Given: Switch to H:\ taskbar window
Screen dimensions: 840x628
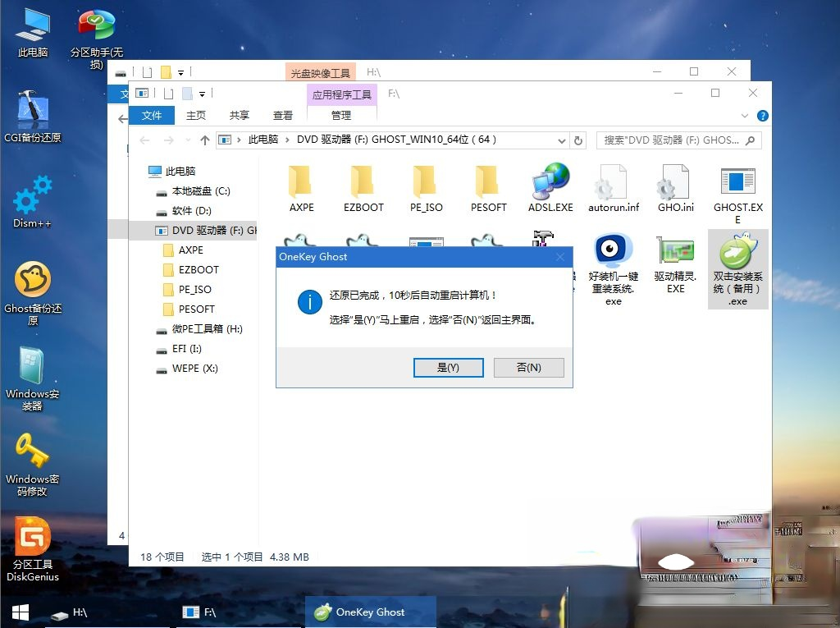Looking at the screenshot, I should click(107, 612).
